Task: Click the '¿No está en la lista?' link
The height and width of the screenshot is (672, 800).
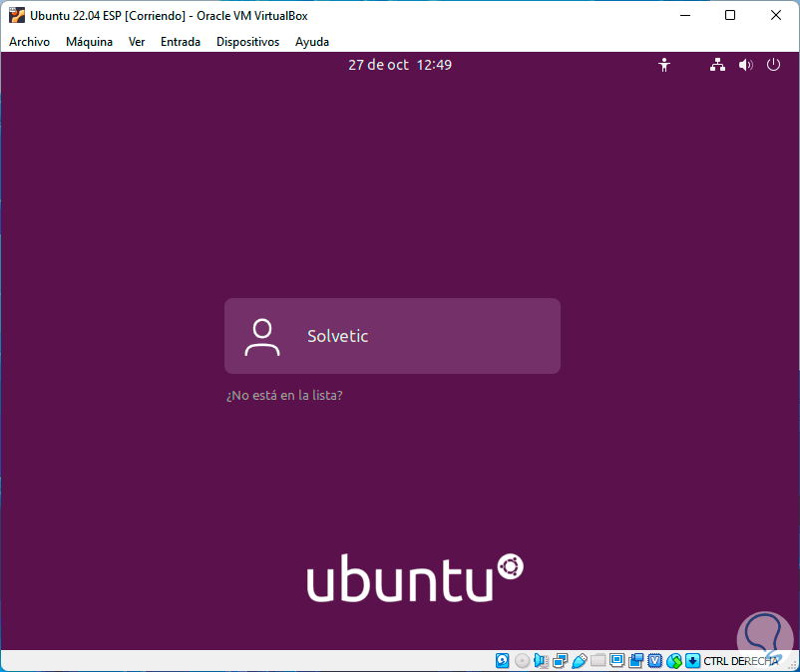Action: click(x=284, y=395)
